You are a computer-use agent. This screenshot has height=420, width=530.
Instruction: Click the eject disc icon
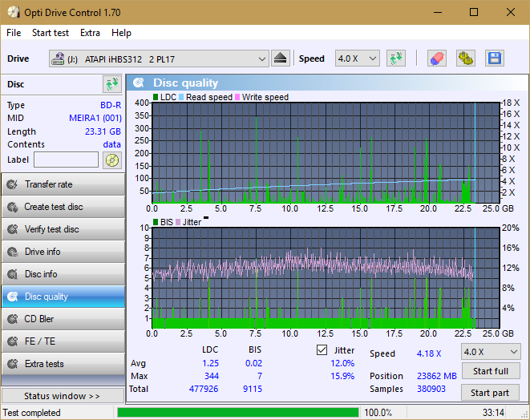coord(280,59)
